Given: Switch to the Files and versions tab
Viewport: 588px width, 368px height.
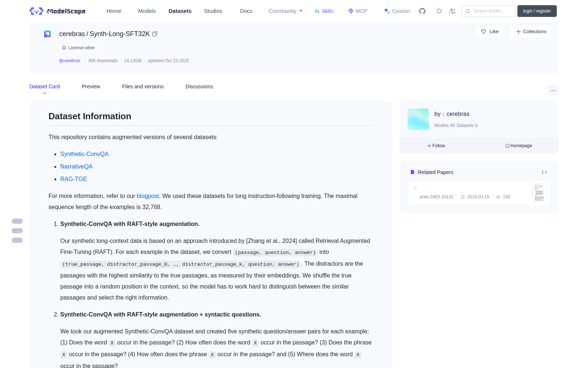Looking at the screenshot, I should click(143, 86).
